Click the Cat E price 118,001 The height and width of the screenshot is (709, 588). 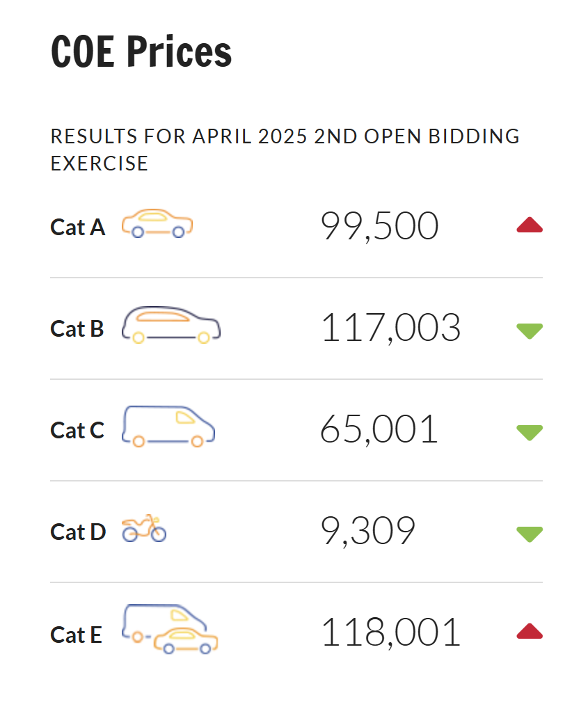(391, 632)
